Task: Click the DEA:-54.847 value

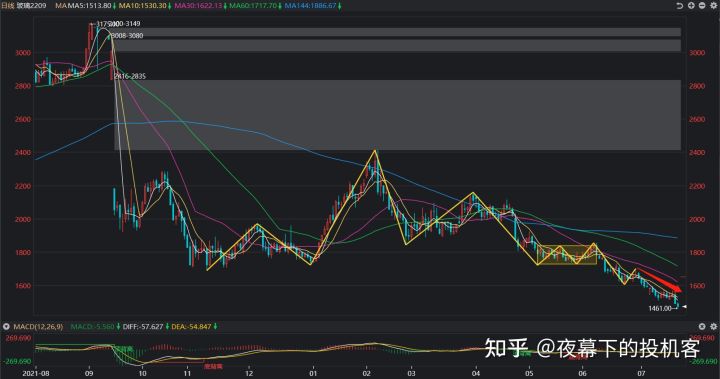Action: (191, 327)
